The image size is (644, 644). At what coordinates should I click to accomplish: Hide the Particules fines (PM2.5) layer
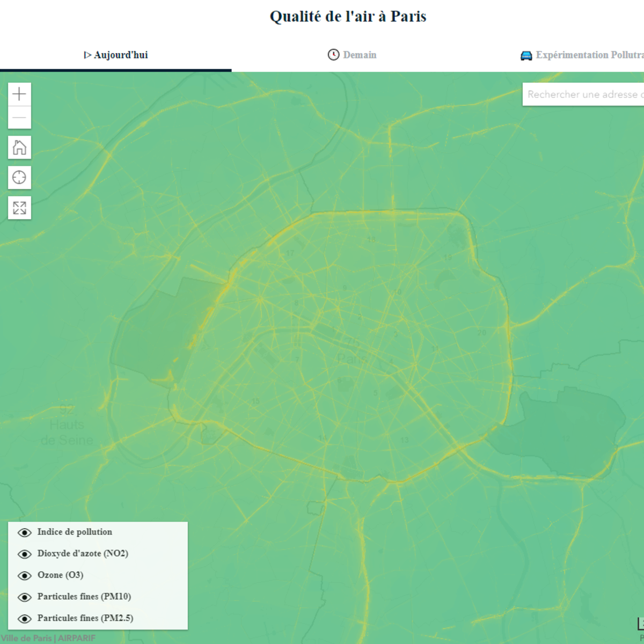click(24, 618)
